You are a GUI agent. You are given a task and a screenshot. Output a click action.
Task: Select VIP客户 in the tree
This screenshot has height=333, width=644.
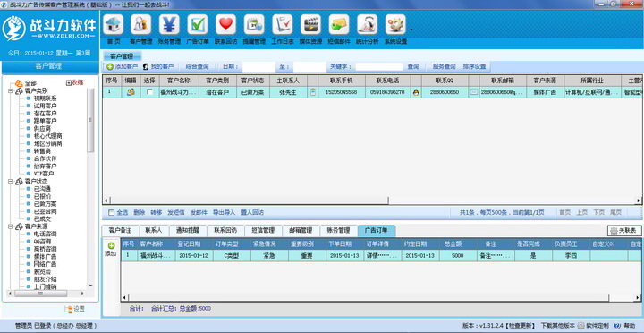coord(44,174)
